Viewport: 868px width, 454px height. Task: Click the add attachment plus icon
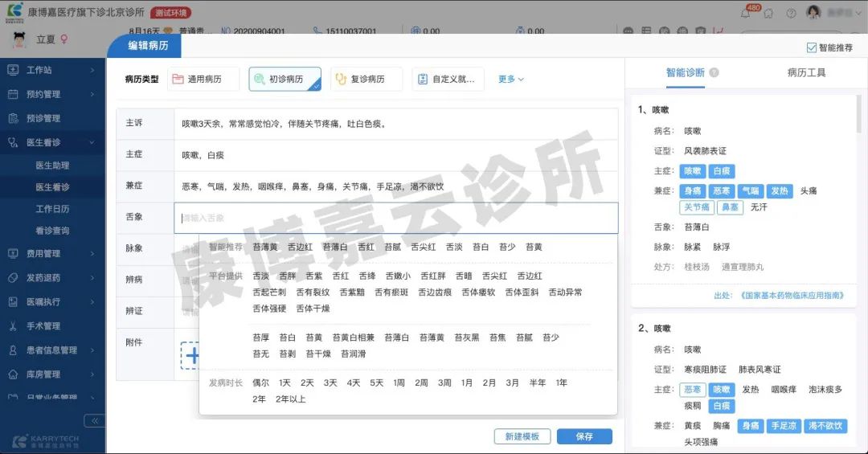tap(191, 354)
